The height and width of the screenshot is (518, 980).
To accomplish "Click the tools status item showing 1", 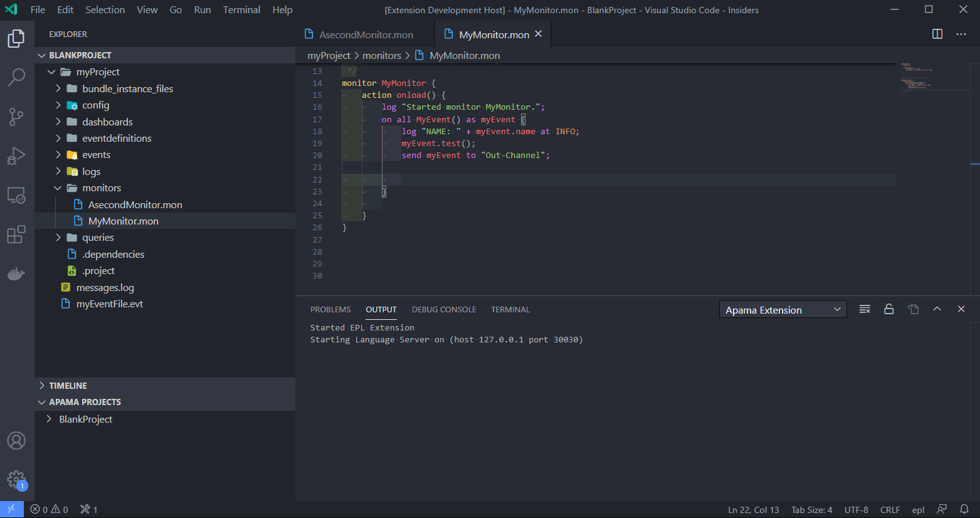I will click(89, 509).
